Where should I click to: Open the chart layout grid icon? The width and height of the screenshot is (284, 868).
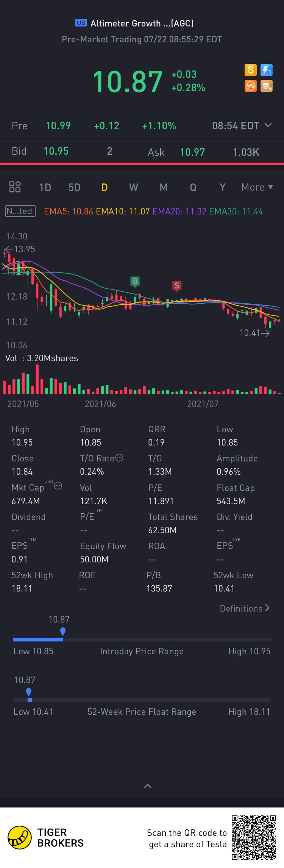click(15, 187)
